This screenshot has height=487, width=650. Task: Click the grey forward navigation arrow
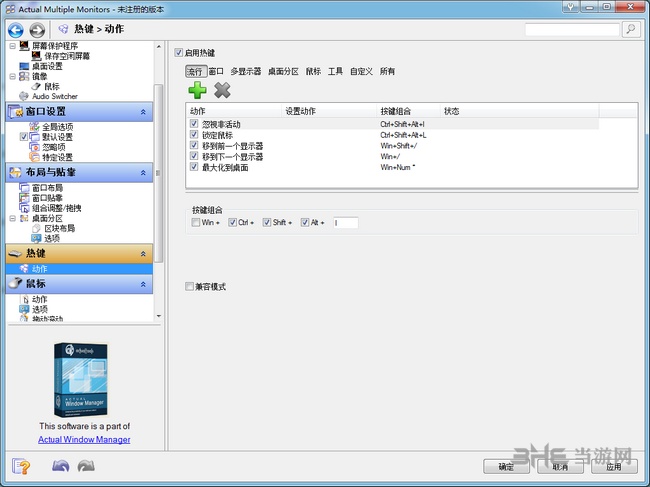pyautogui.click(x=37, y=30)
